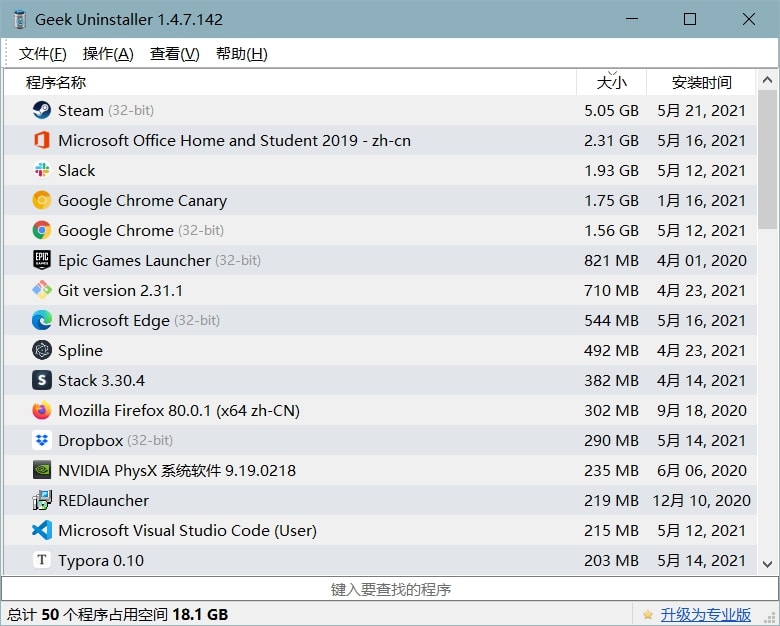Select Microsoft Visual Studio Code (User) name
Viewport: 780px width, 626px height.
[x=188, y=530]
